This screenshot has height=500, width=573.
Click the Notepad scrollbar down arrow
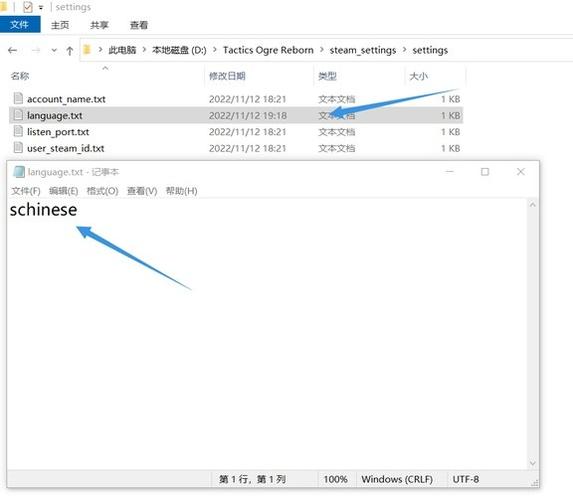(x=532, y=463)
